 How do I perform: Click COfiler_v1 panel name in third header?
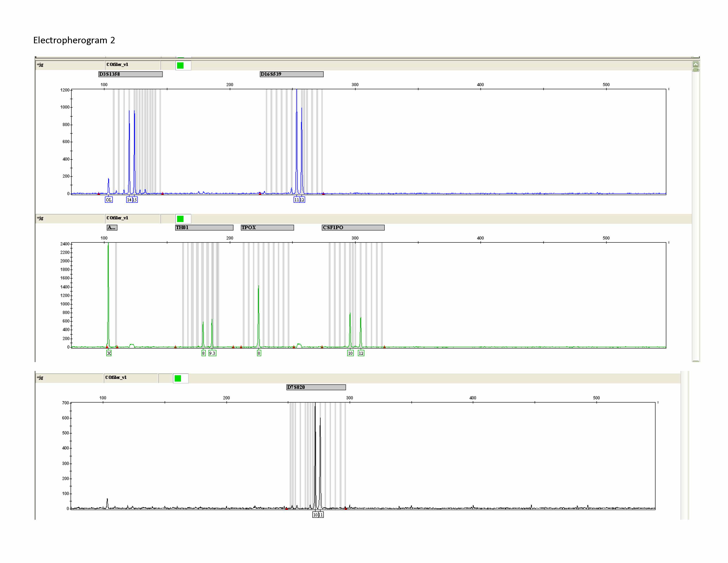pyautogui.click(x=116, y=377)
